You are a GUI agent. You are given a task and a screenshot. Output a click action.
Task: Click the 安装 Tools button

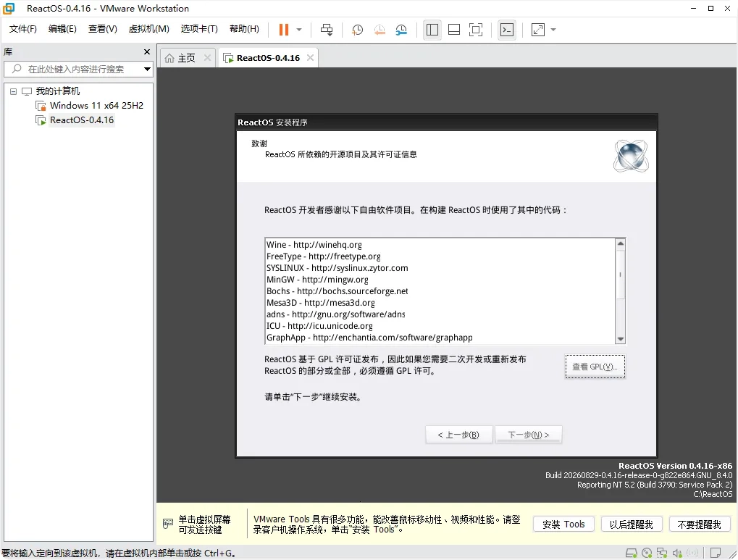point(563,525)
